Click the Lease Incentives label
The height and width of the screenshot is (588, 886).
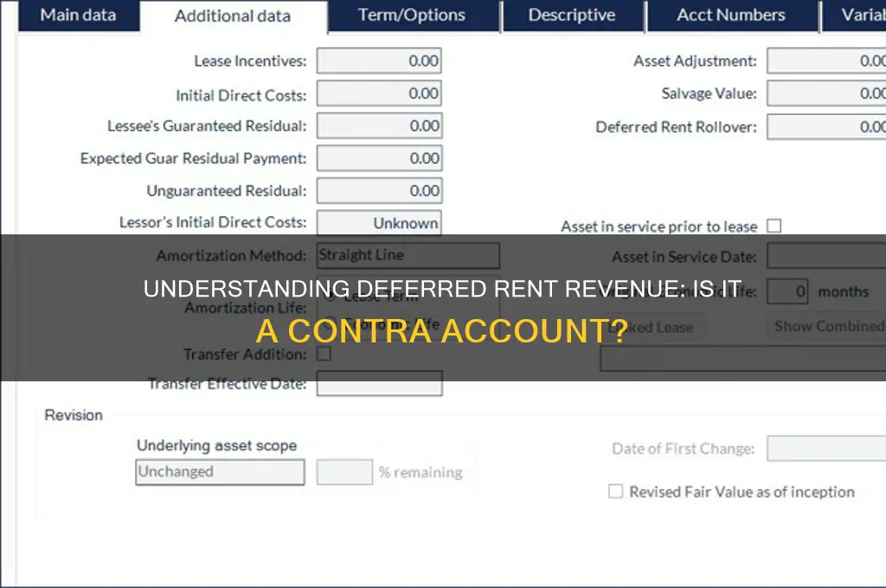click(250, 61)
